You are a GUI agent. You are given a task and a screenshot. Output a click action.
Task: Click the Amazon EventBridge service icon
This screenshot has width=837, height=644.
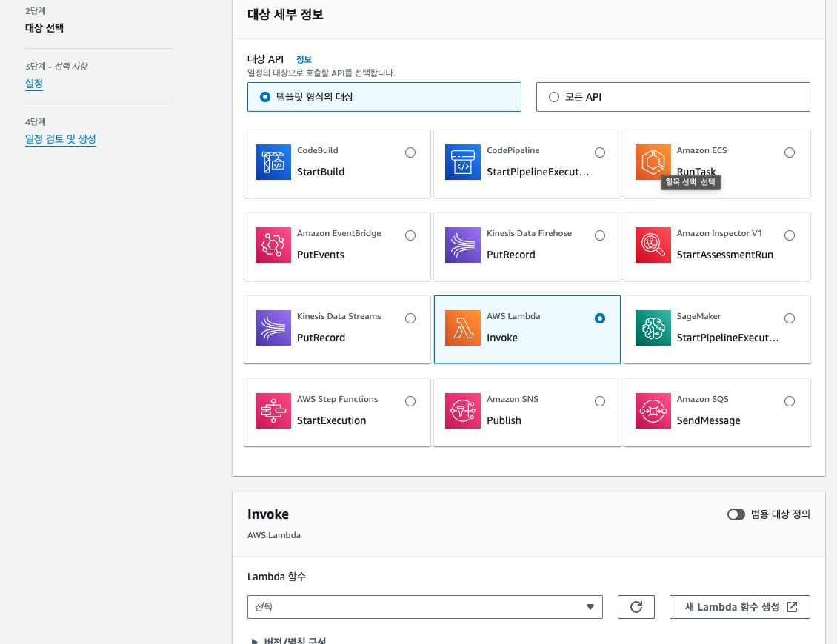[x=273, y=245]
